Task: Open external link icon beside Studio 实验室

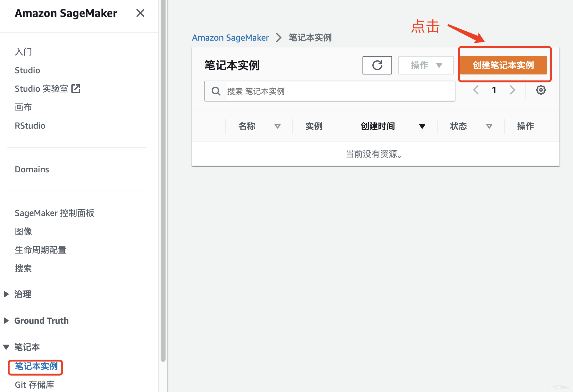Action: pos(76,89)
